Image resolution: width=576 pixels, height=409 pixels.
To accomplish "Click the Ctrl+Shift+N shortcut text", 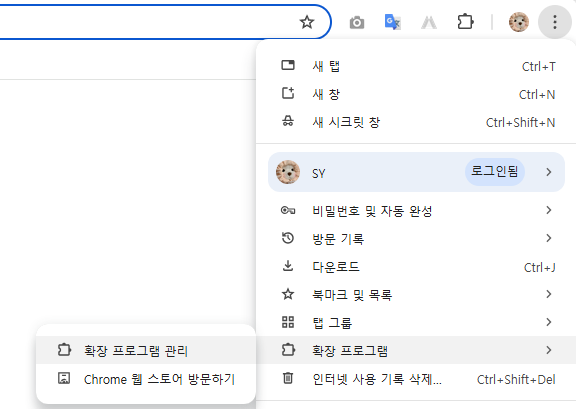I will pyautogui.click(x=520, y=122).
